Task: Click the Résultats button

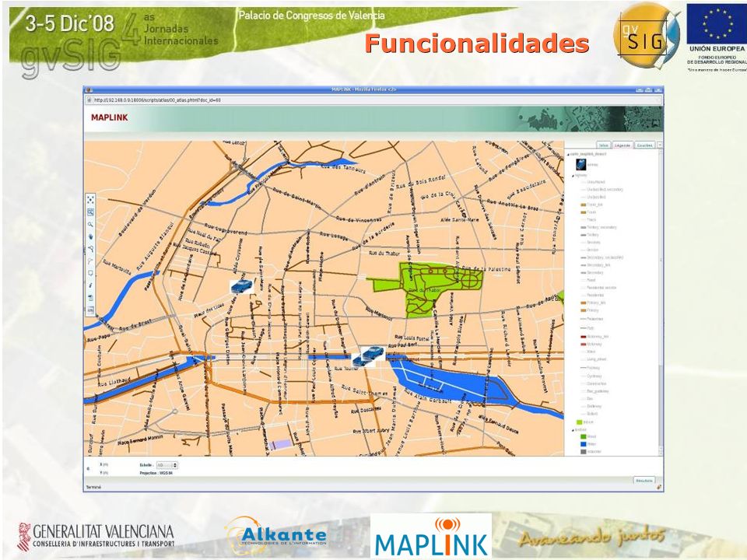Action: pos(644,481)
